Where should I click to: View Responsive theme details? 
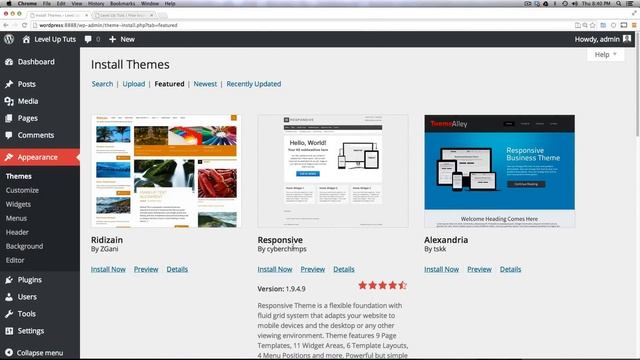tap(344, 269)
